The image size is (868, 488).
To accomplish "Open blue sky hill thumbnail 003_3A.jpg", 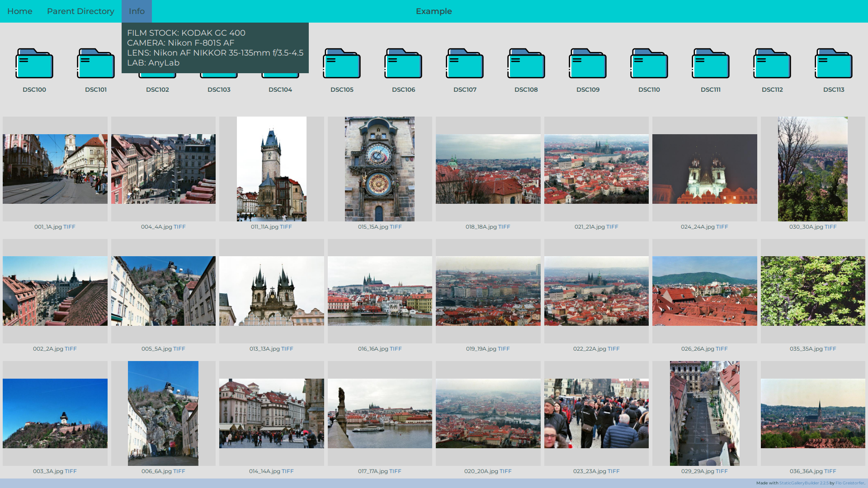I will (55, 413).
